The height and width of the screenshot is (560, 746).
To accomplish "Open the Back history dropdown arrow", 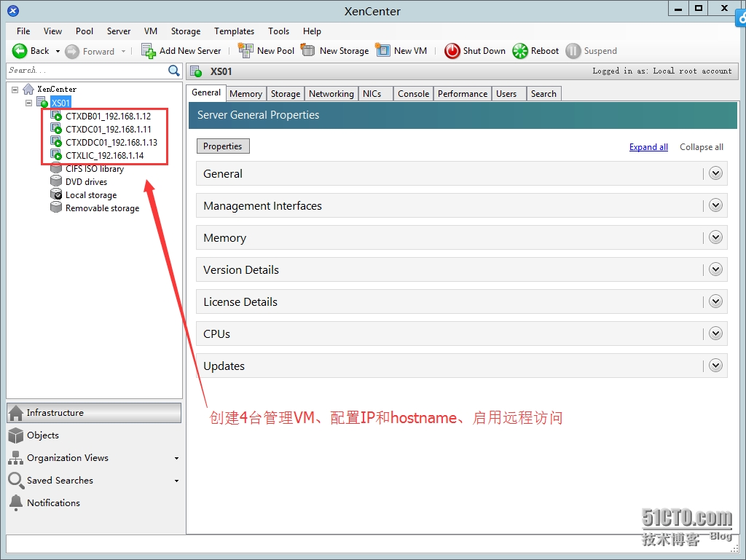I will click(x=58, y=52).
